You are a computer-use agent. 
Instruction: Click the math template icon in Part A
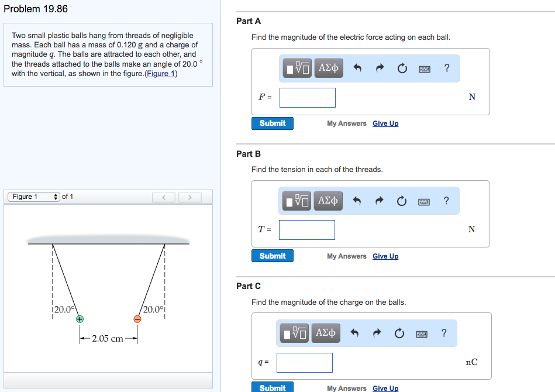click(298, 68)
